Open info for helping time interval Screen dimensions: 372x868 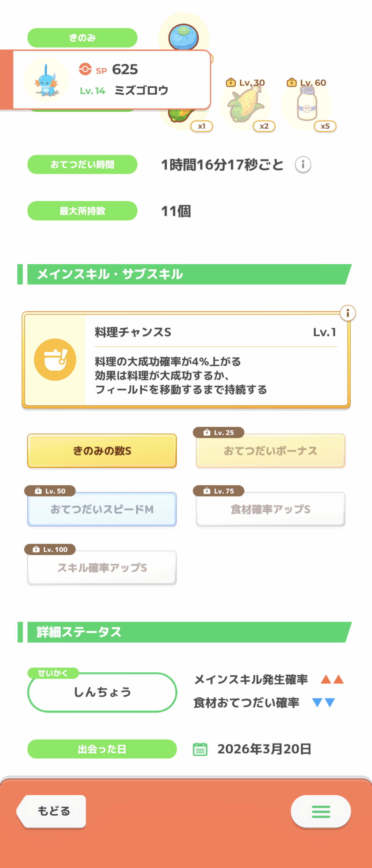coord(303,165)
